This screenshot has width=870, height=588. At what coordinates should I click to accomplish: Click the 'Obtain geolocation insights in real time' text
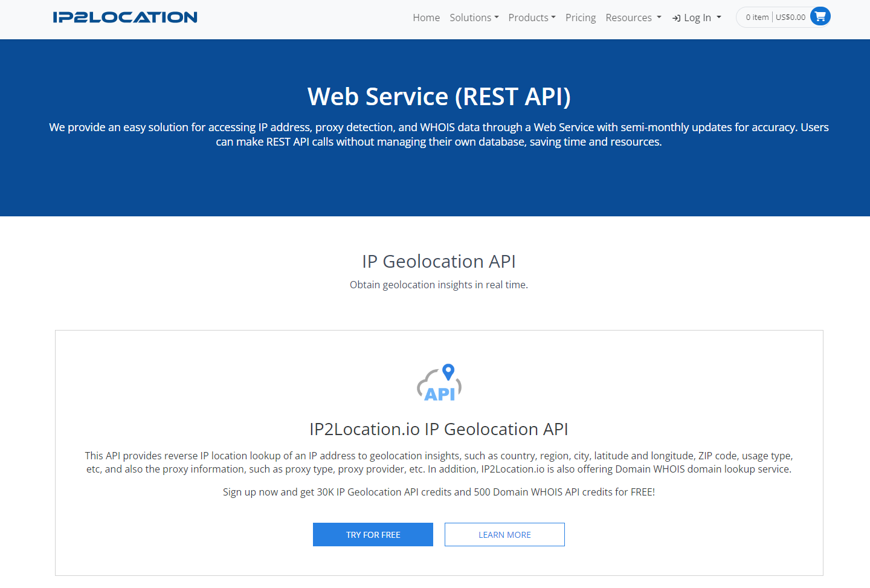point(439,285)
